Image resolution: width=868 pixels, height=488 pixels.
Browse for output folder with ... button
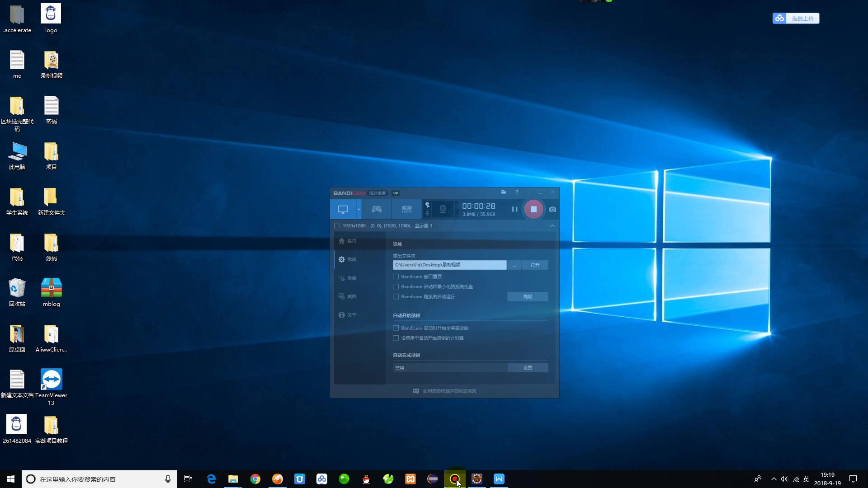pyautogui.click(x=514, y=265)
